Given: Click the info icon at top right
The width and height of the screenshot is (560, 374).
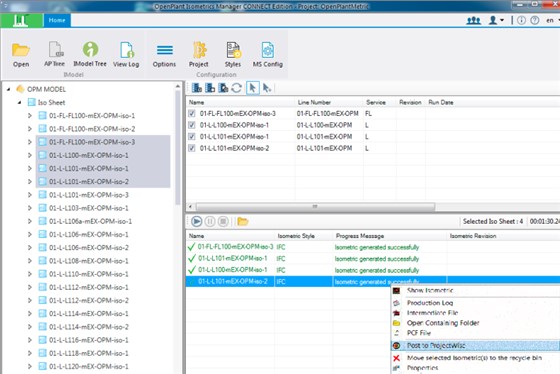Looking at the screenshot, I should tap(521, 20).
